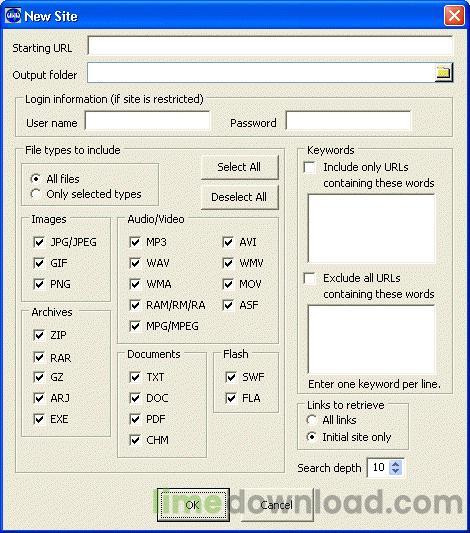Select the All links radio button

(312, 420)
